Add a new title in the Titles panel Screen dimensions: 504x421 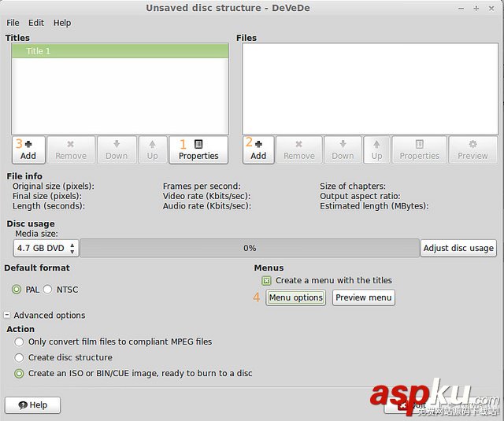28,150
